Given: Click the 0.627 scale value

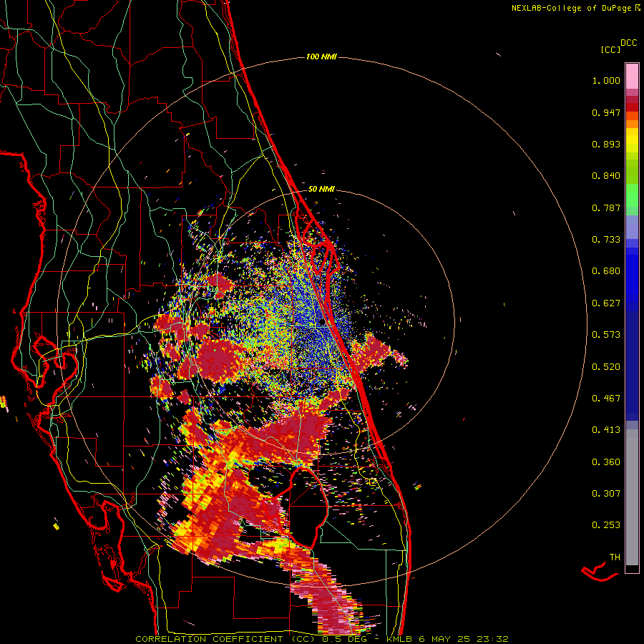Looking at the screenshot, I should tap(606, 303).
